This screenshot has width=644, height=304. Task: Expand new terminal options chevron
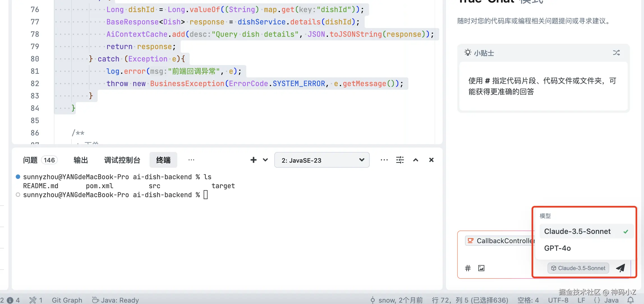coord(265,160)
